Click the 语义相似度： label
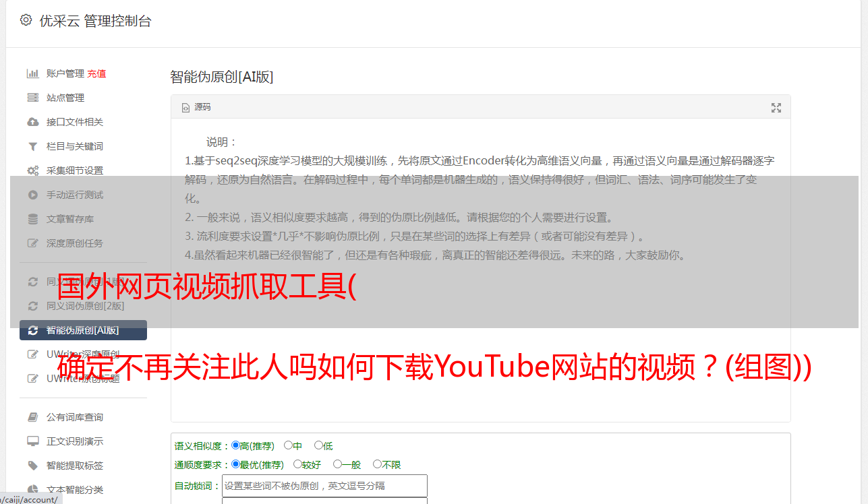Viewport: 868px width, 504px height. pos(202,446)
